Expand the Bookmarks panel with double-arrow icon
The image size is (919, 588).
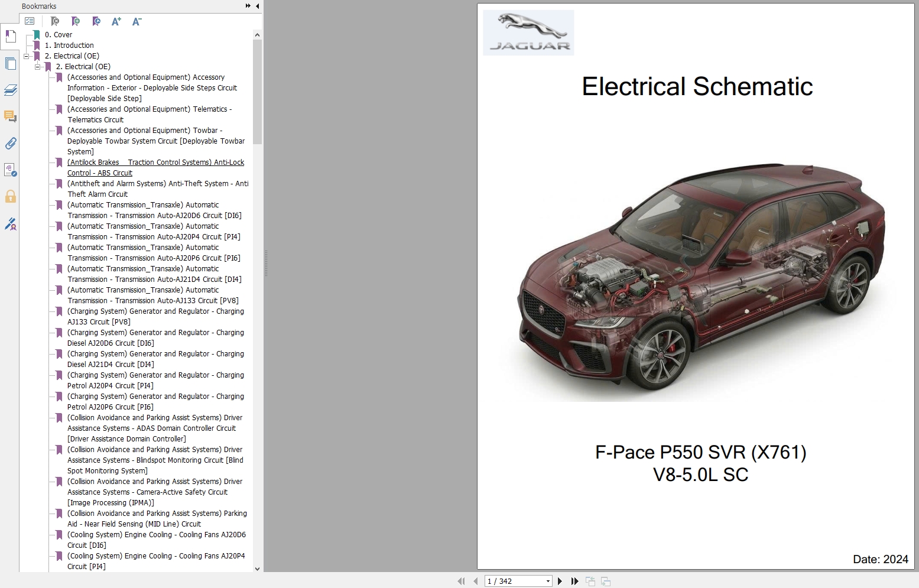pyautogui.click(x=248, y=6)
